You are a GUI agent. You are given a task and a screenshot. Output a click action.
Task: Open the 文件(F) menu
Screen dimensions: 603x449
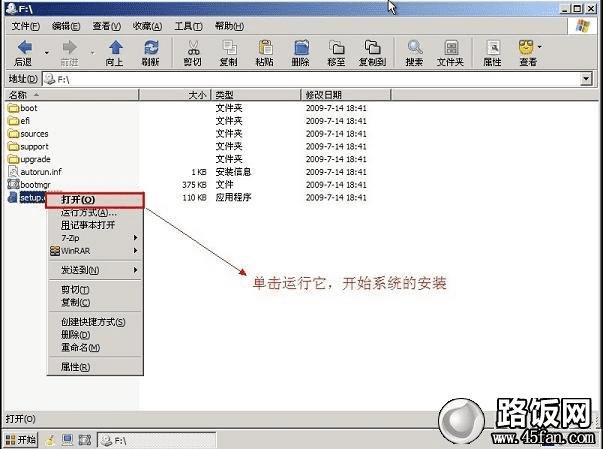[25, 26]
